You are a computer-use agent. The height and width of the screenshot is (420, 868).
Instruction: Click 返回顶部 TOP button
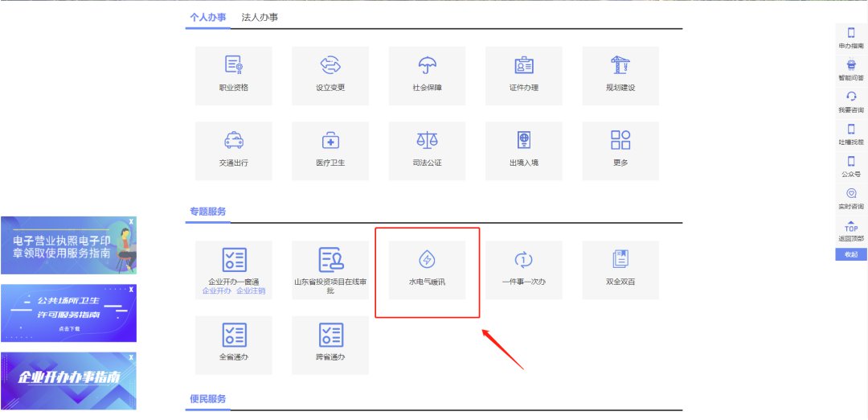pos(851,230)
